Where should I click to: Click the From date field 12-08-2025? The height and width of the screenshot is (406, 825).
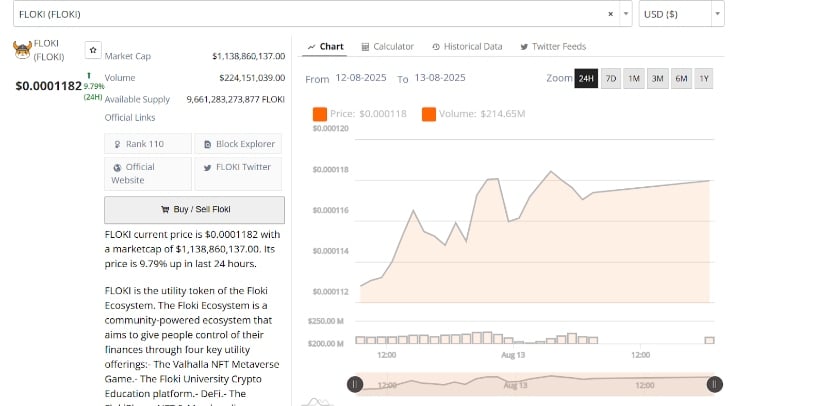[362, 79]
